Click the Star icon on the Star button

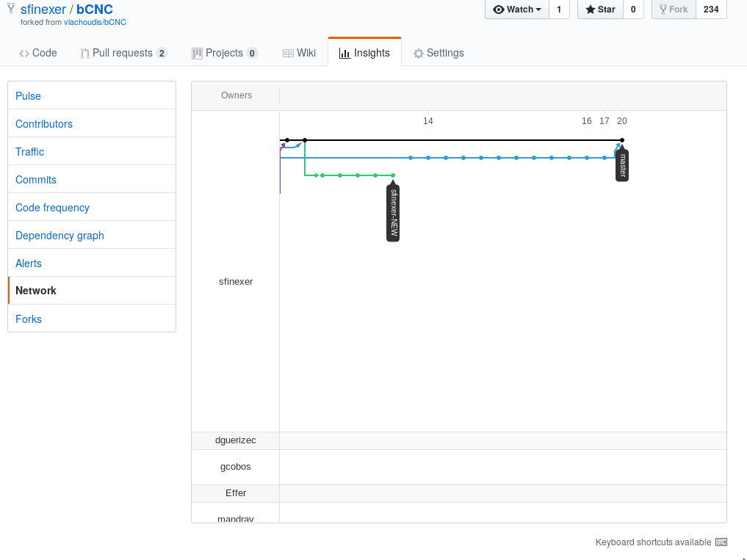click(x=590, y=10)
